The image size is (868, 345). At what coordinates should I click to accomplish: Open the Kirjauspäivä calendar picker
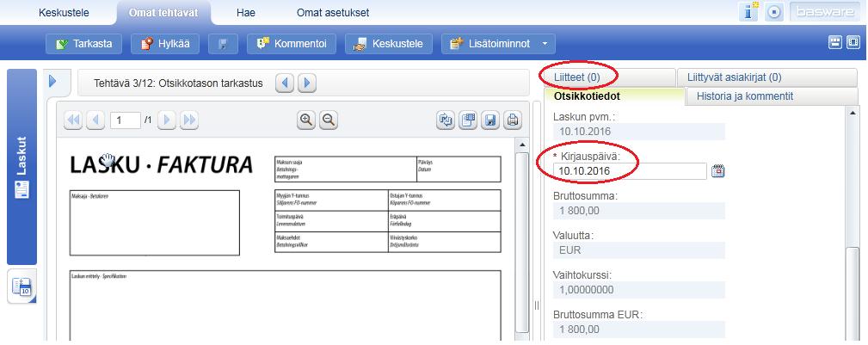pos(718,171)
